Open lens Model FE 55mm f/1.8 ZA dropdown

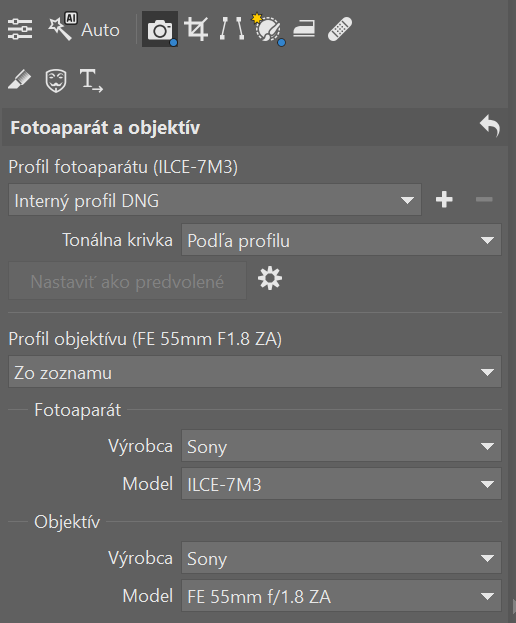pyautogui.click(x=341, y=596)
